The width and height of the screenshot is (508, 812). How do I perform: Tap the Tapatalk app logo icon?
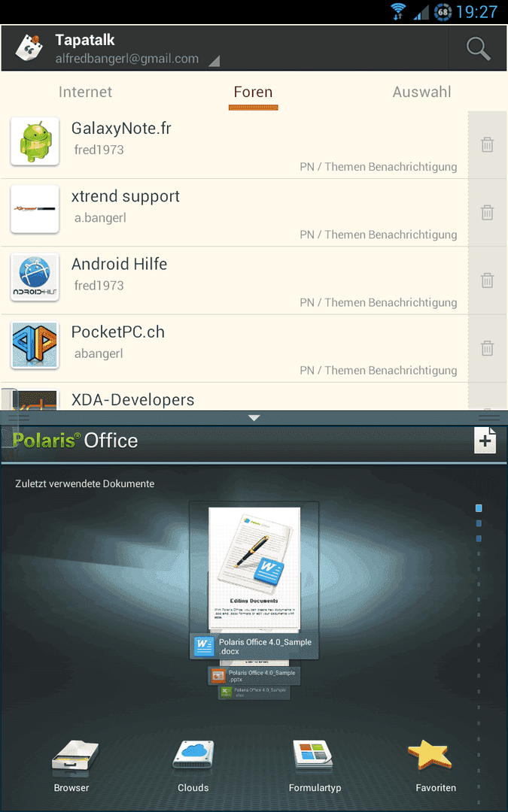(29, 47)
